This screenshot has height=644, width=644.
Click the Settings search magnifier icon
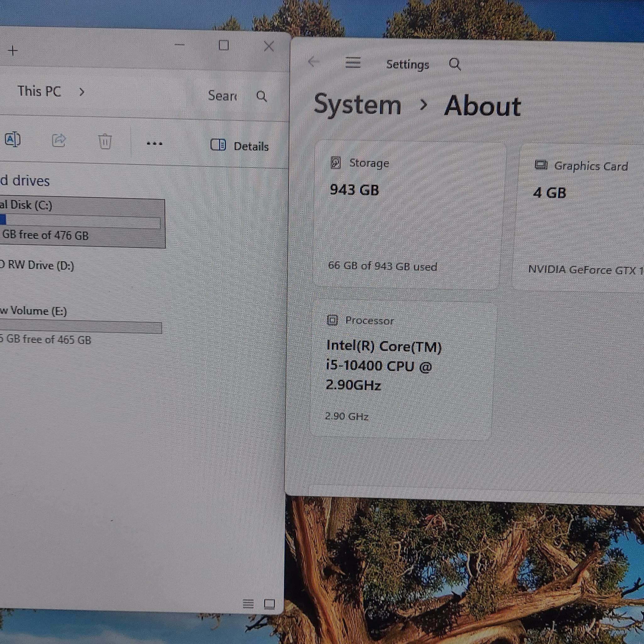coord(455,64)
